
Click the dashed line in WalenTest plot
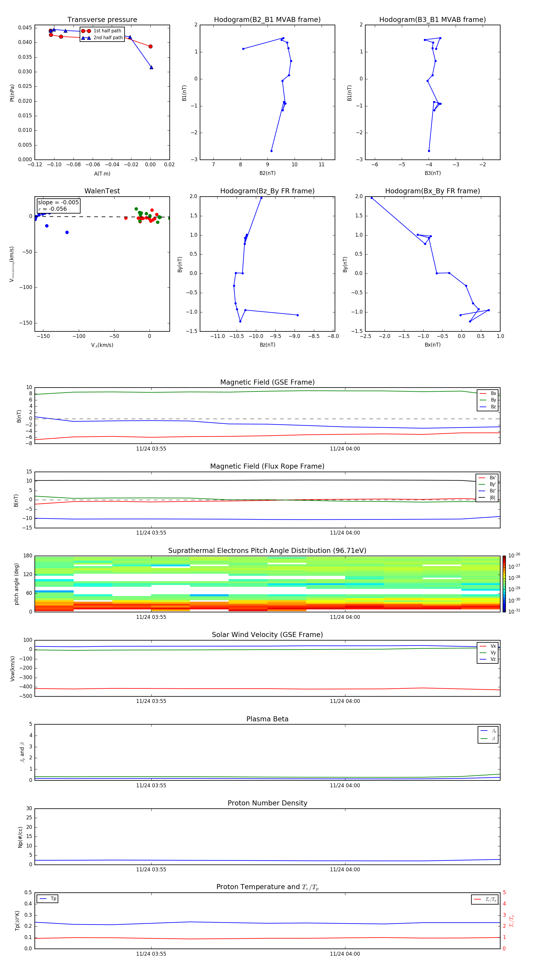tap(102, 216)
